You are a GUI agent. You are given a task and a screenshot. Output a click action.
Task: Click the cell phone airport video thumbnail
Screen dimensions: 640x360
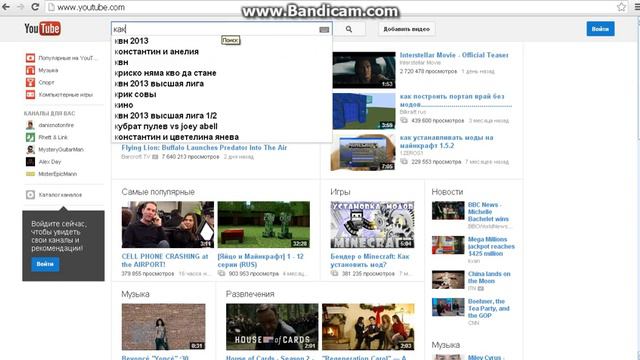(x=168, y=224)
